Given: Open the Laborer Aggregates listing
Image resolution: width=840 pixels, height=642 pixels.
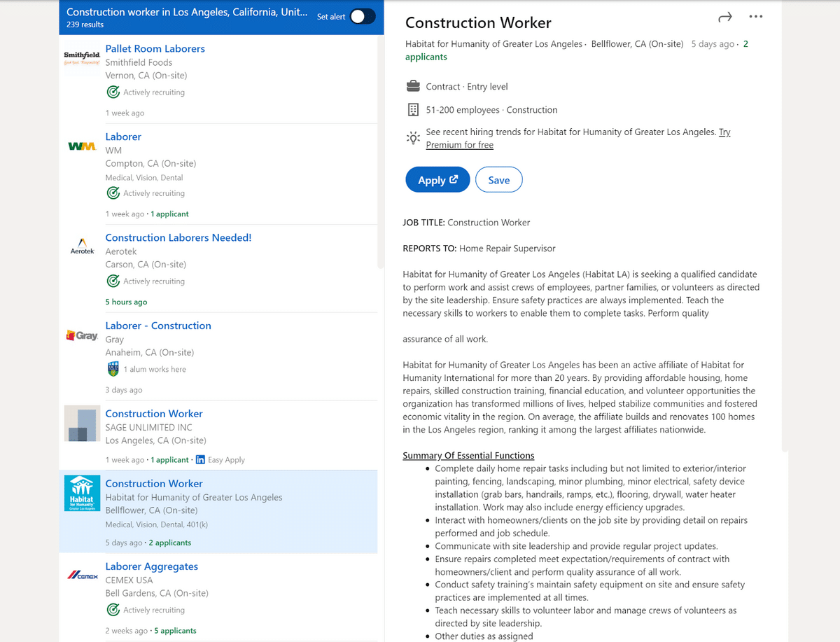Looking at the screenshot, I should click(151, 566).
